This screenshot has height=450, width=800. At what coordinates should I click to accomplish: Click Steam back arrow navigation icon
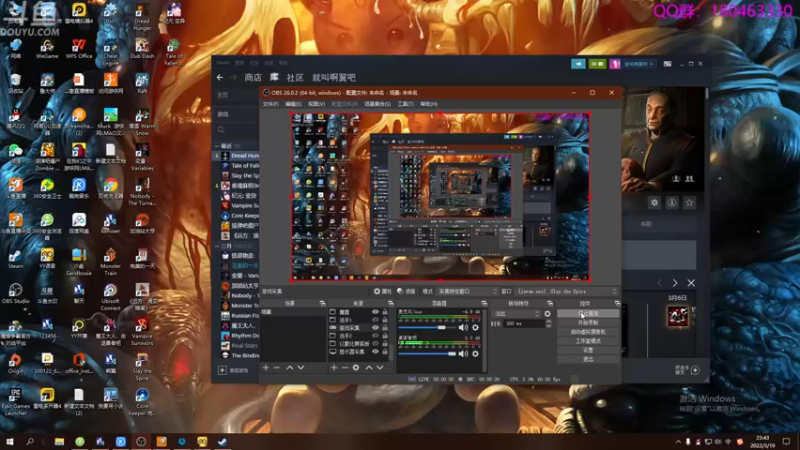click(x=220, y=78)
